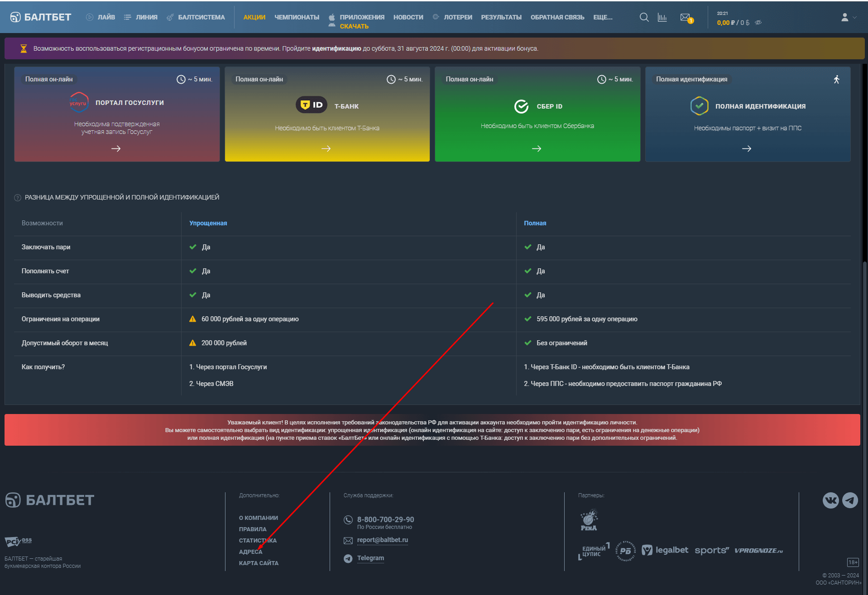
Task: Select the Сбер ID identification card
Action: pos(537,114)
